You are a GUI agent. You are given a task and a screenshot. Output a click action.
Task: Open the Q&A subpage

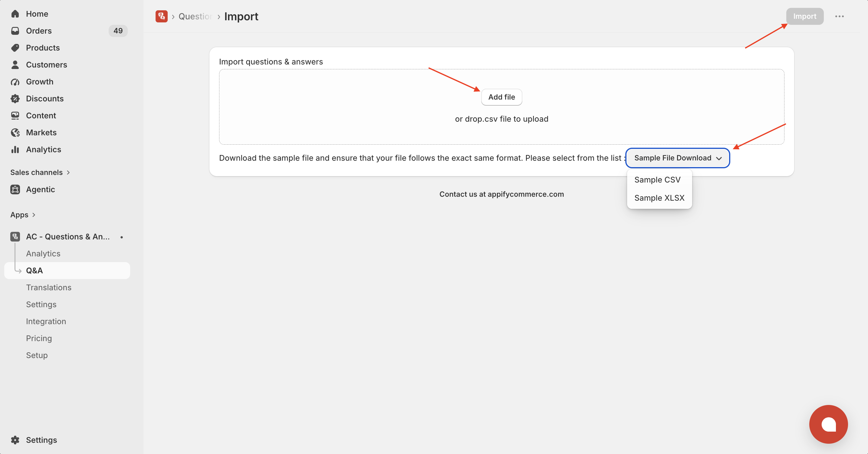[x=67, y=270]
